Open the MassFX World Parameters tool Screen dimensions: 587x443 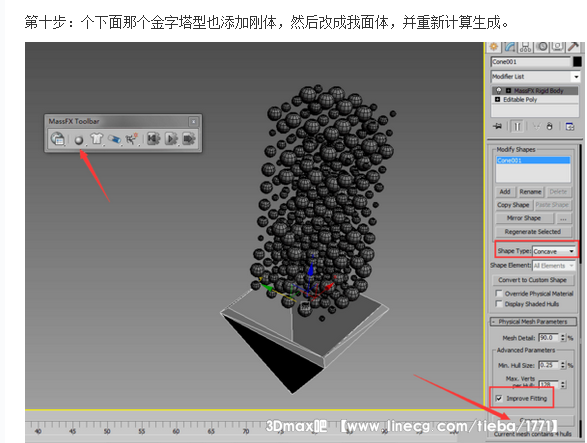click(x=57, y=139)
